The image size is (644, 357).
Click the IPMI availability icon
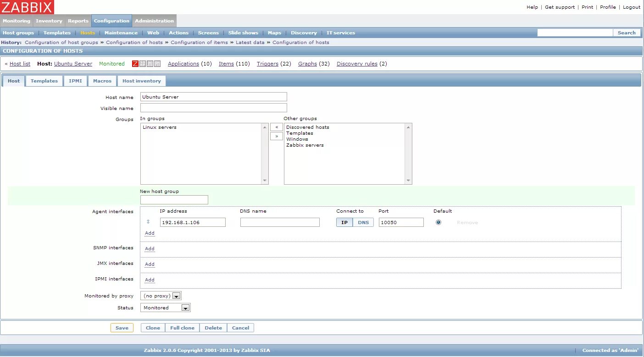click(x=157, y=64)
